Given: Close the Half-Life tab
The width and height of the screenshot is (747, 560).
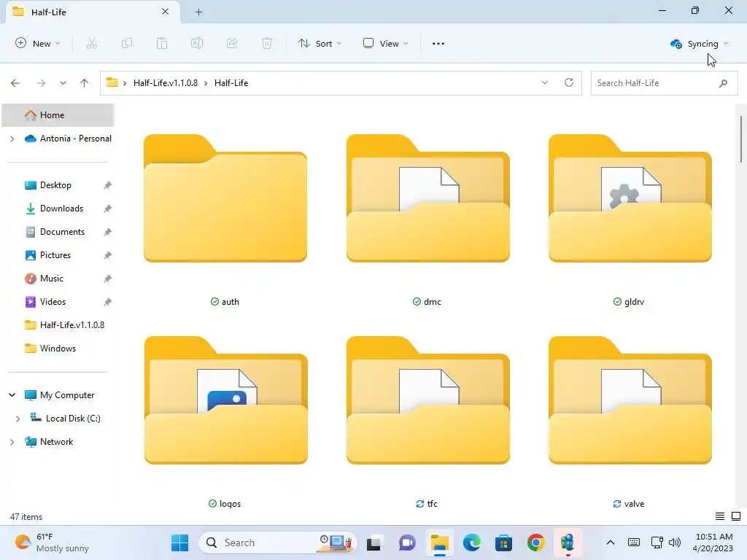Looking at the screenshot, I should click(166, 12).
